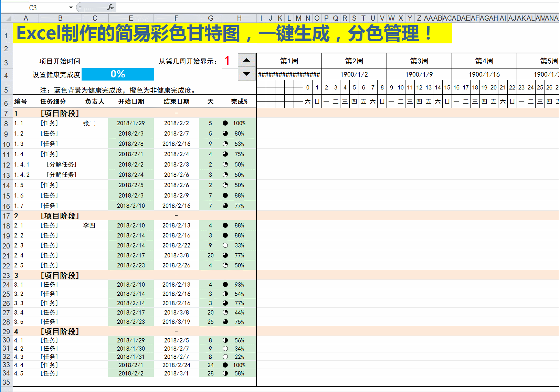Click the 项目阶段 heading in row 7
The width and height of the screenshot is (560, 392).
click(60, 113)
